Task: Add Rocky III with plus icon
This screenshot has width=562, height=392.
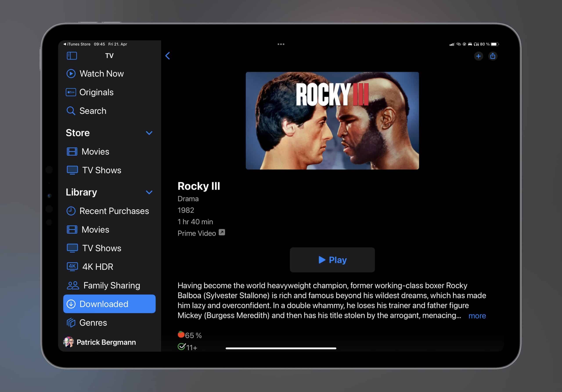Action: [x=478, y=56]
